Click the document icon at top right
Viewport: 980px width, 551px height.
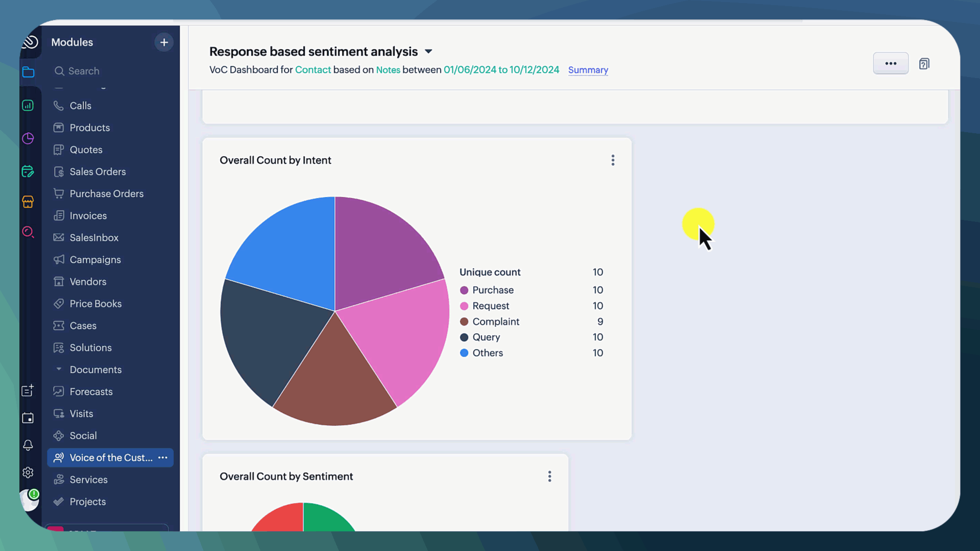924,64
